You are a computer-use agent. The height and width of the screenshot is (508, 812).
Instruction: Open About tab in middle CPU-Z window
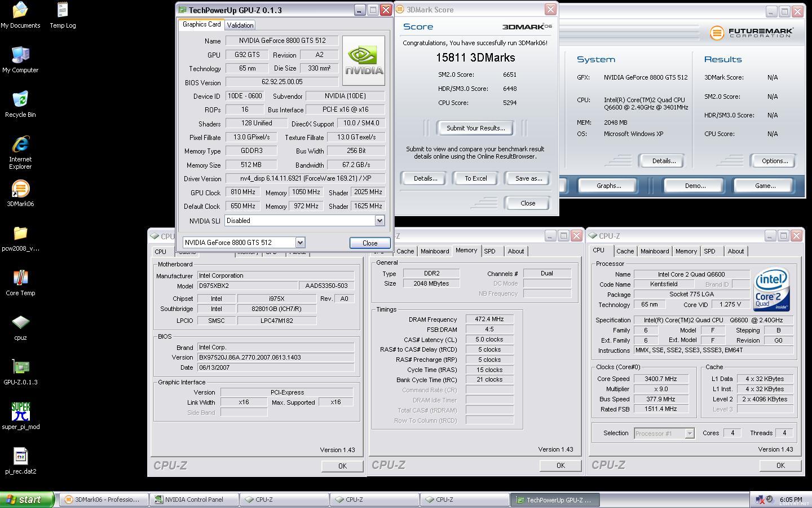click(x=515, y=251)
